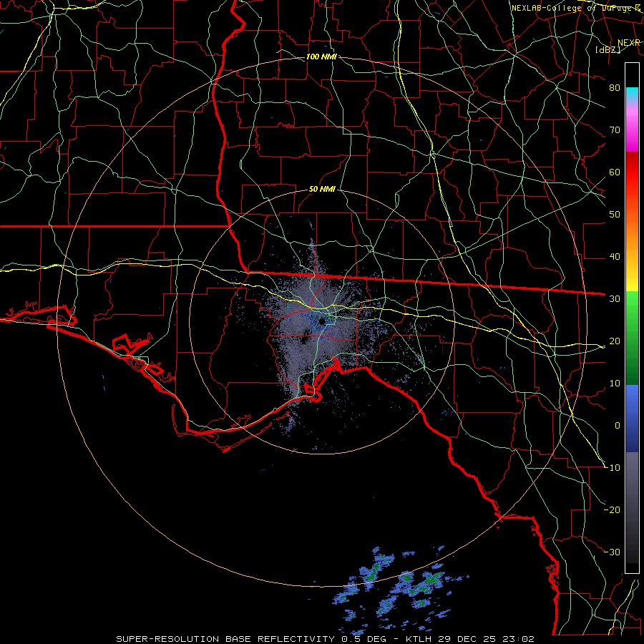Click the magenta band of the reflectivity colorbar
This screenshot has width=644, height=644.
(x=632, y=132)
